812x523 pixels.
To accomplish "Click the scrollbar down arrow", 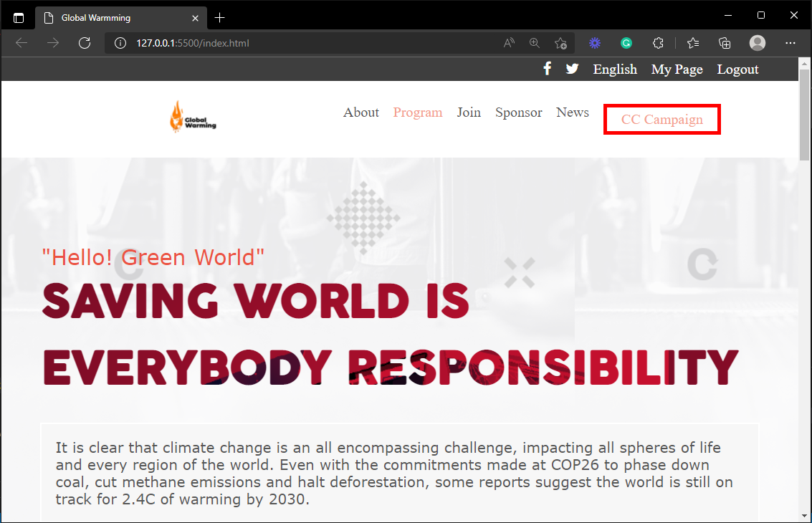I will click(x=803, y=516).
